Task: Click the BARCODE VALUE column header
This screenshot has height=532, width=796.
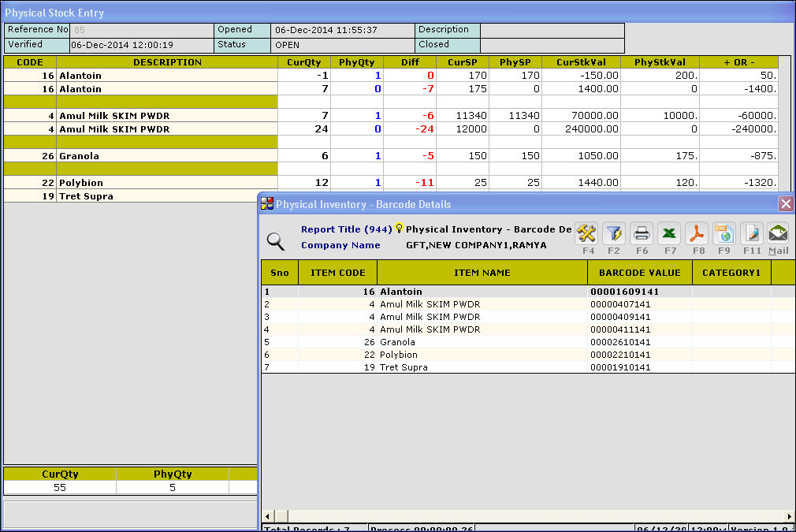Action: pos(639,273)
